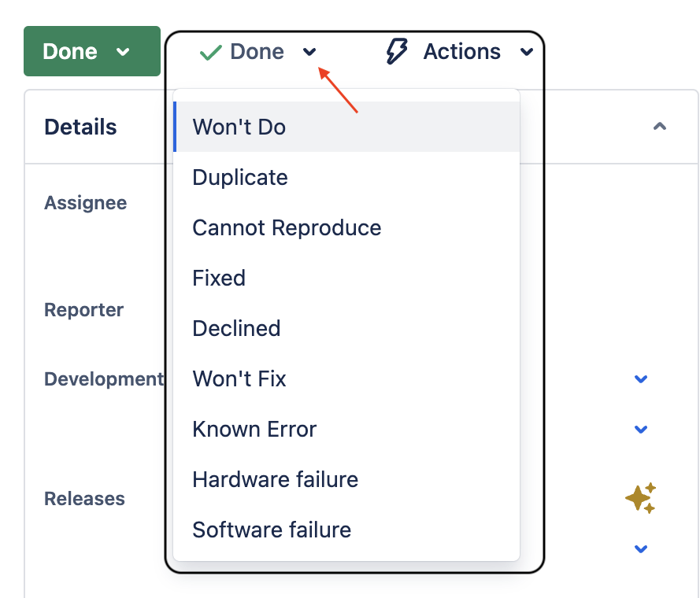
Task: Select "Known Error" from the status options
Action: point(254,429)
